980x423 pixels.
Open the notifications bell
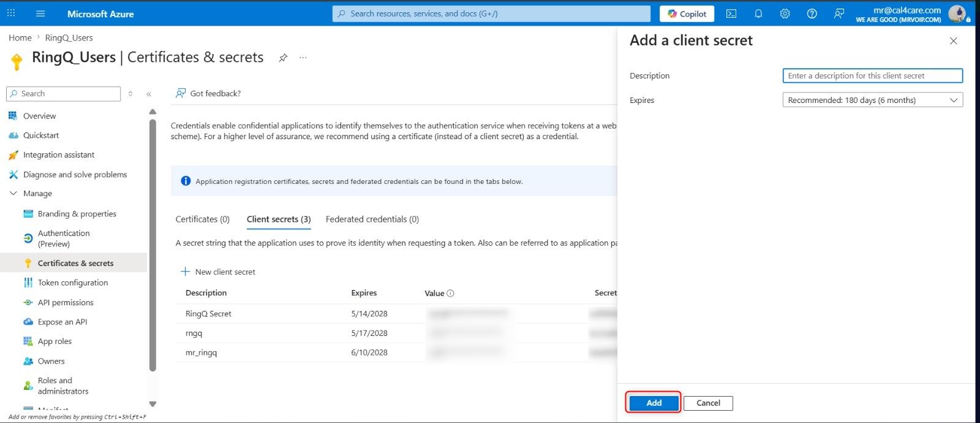pyautogui.click(x=758, y=13)
